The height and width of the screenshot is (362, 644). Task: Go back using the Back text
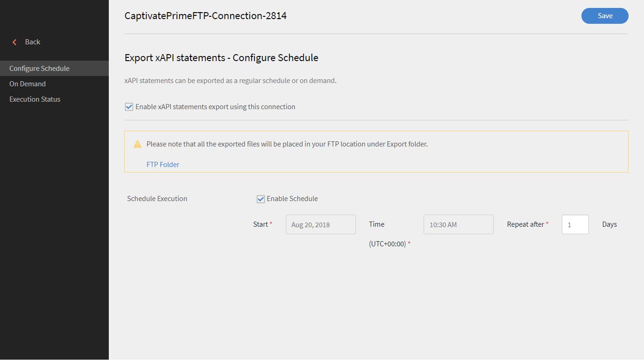(33, 42)
